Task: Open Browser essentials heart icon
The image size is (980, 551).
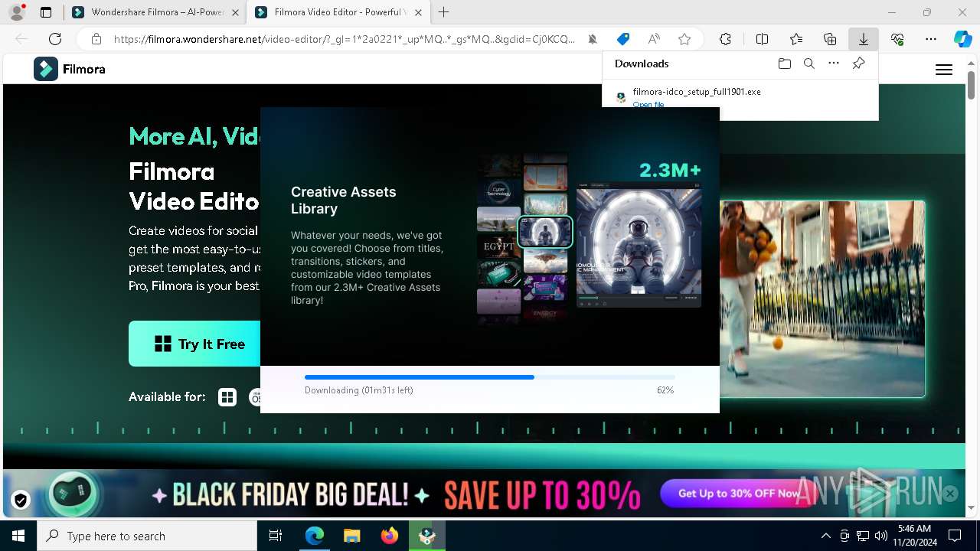Action: point(897,39)
